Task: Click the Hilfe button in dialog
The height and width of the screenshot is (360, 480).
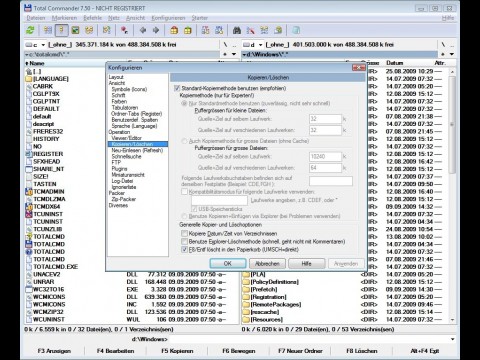Action: pos(306,263)
